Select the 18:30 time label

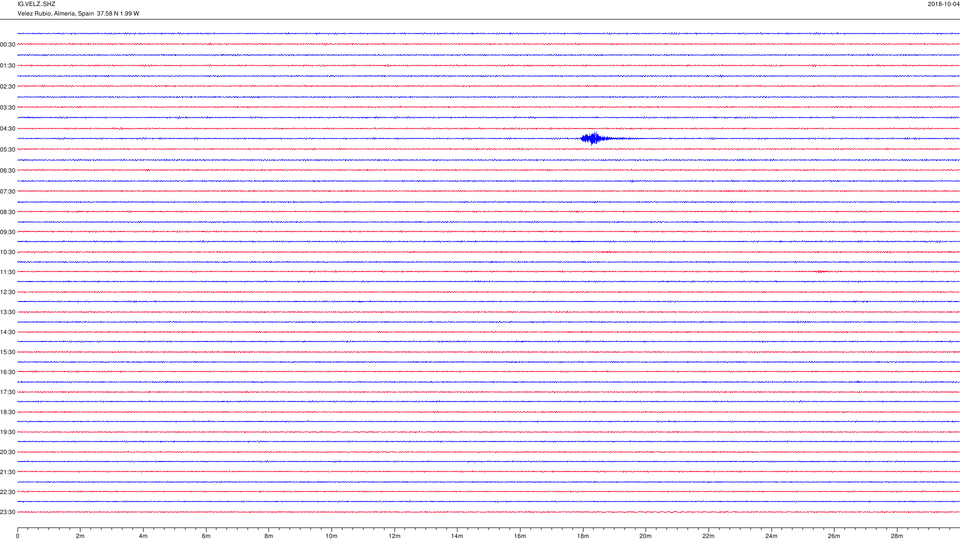[7, 413]
